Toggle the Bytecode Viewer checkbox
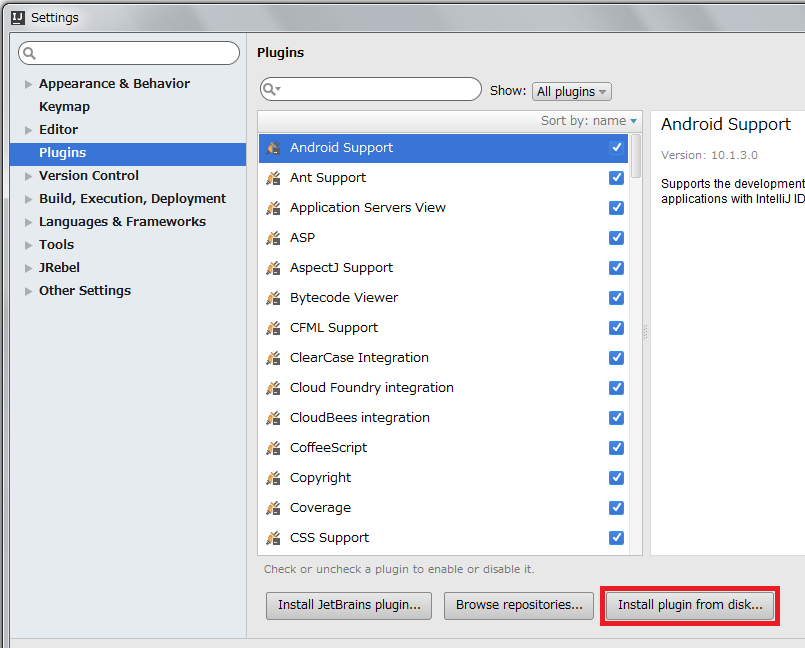The height and width of the screenshot is (648, 805). [616, 298]
